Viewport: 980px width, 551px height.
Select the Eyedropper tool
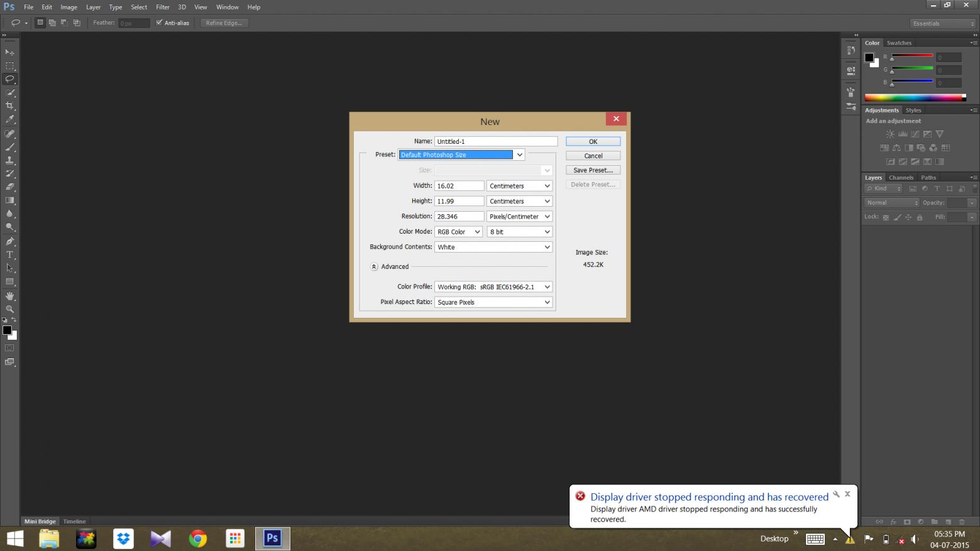[x=10, y=119]
